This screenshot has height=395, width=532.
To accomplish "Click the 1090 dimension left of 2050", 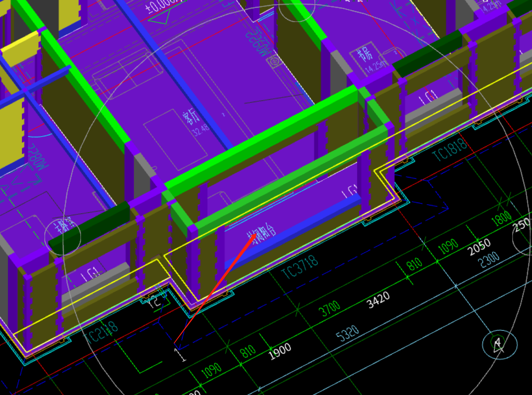I will point(448,246).
